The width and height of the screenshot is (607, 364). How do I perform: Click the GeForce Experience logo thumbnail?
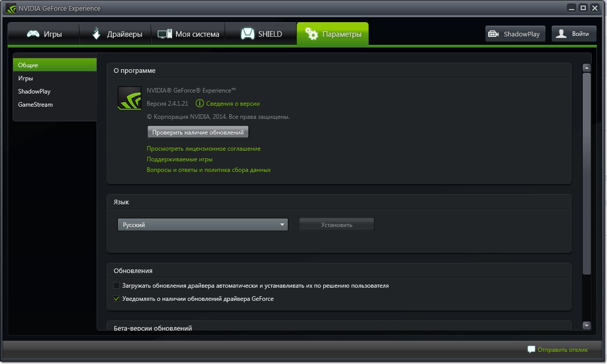point(129,98)
